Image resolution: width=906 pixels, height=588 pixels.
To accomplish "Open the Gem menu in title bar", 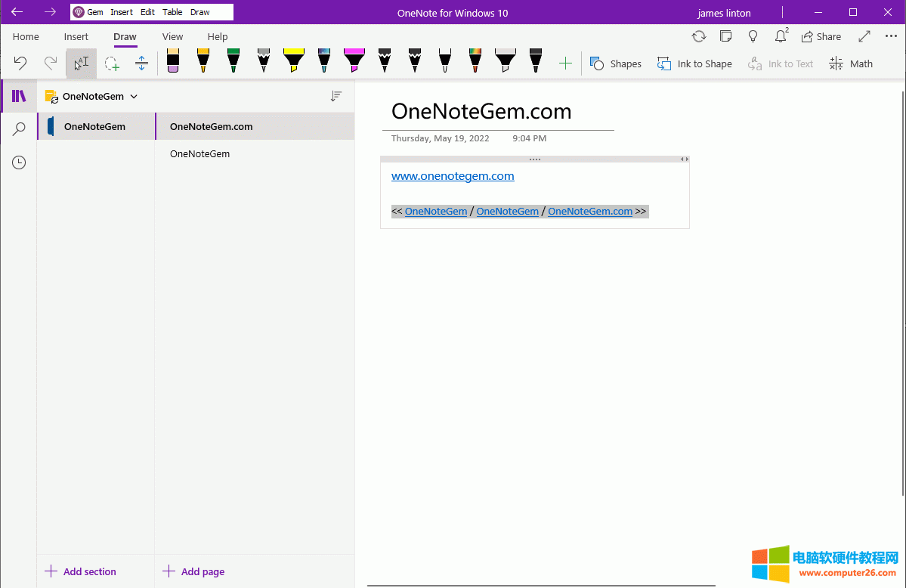I will [x=88, y=12].
